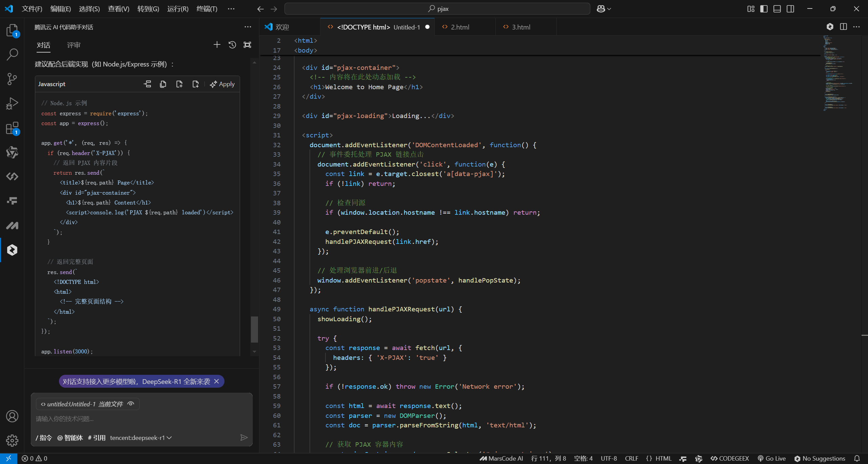Click the chat question input field
Viewport: 868px width, 464px height.
point(142,419)
